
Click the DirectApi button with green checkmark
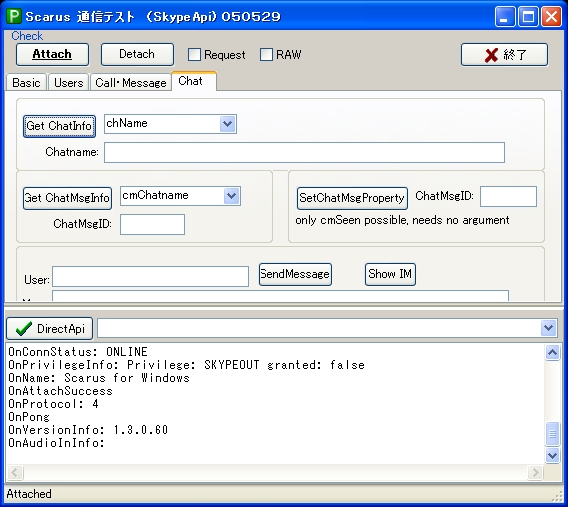coord(50,329)
